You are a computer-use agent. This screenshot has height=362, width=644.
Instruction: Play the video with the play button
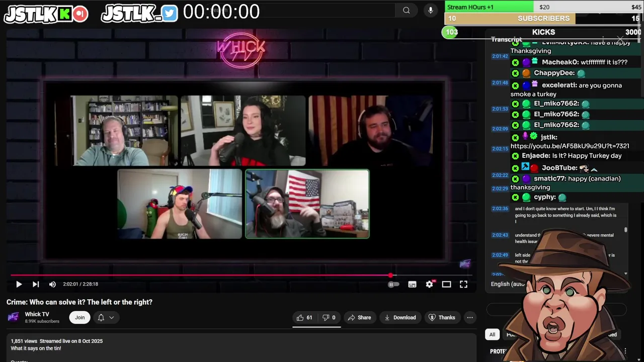pos(19,284)
